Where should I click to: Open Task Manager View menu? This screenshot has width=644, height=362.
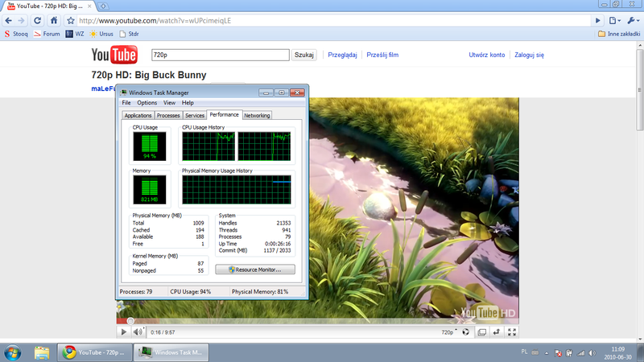point(169,103)
